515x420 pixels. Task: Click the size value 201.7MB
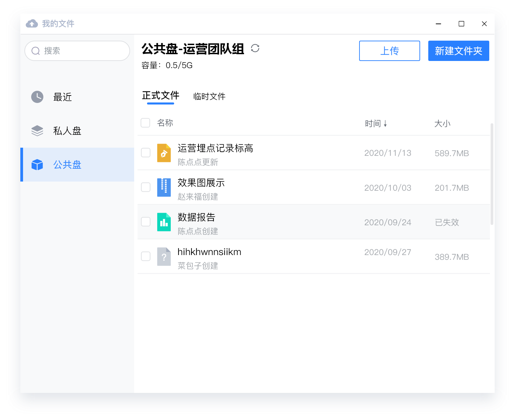(x=452, y=188)
